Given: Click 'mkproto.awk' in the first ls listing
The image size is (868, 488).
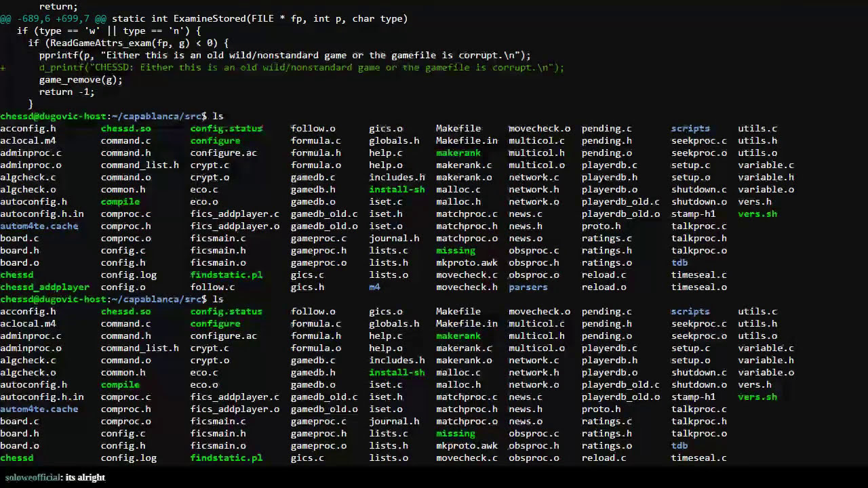Looking at the screenshot, I should coord(467,262).
